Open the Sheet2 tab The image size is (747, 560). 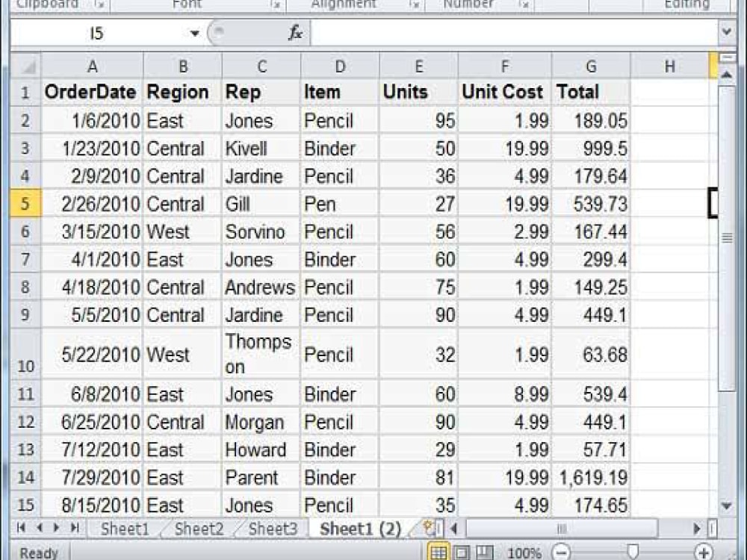(x=199, y=529)
